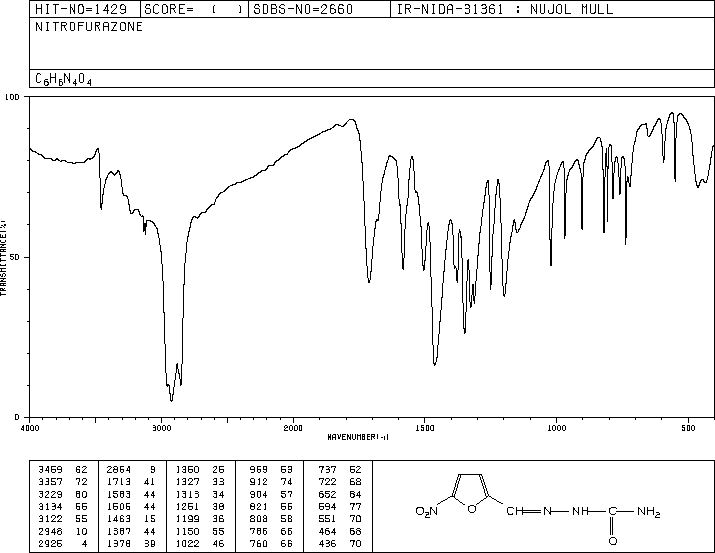Click the 1583 peak entry
The height and width of the screenshot is (553, 715).
coord(131,495)
